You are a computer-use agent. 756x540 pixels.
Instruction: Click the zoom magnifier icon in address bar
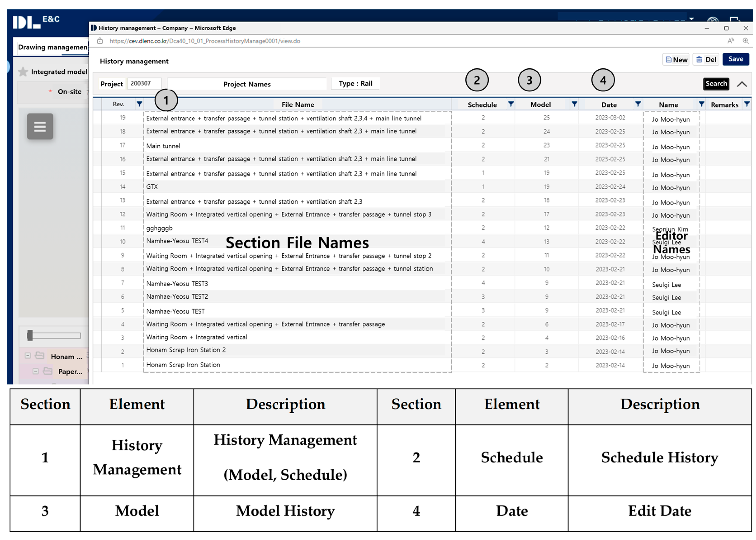pyautogui.click(x=745, y=41)
